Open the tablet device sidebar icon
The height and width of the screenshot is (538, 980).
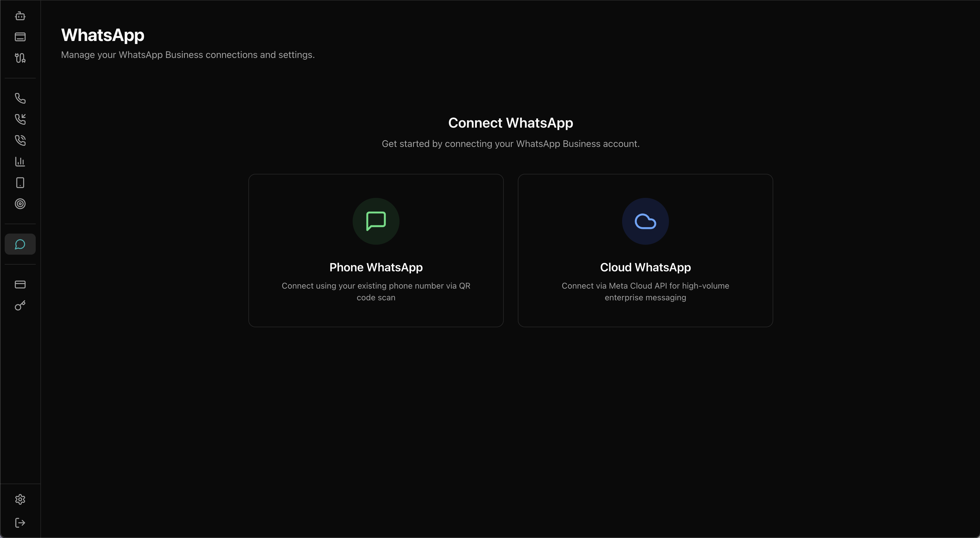[x=20, y=182]
